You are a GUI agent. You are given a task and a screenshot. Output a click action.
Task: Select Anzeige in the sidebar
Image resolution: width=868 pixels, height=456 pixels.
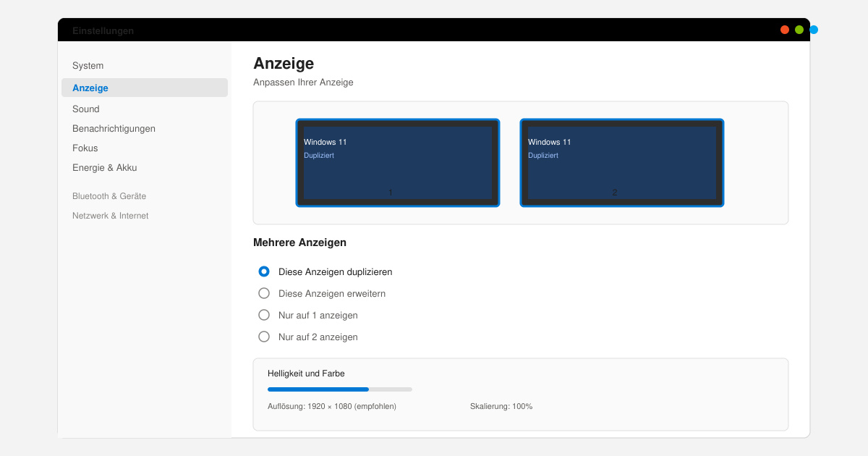click(x=145, y=88)
